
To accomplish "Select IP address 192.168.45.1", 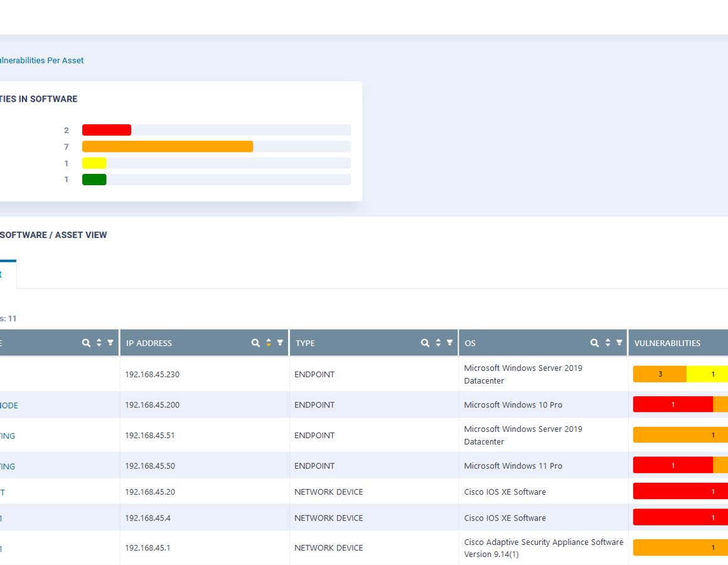I will [x=147, y=548].
